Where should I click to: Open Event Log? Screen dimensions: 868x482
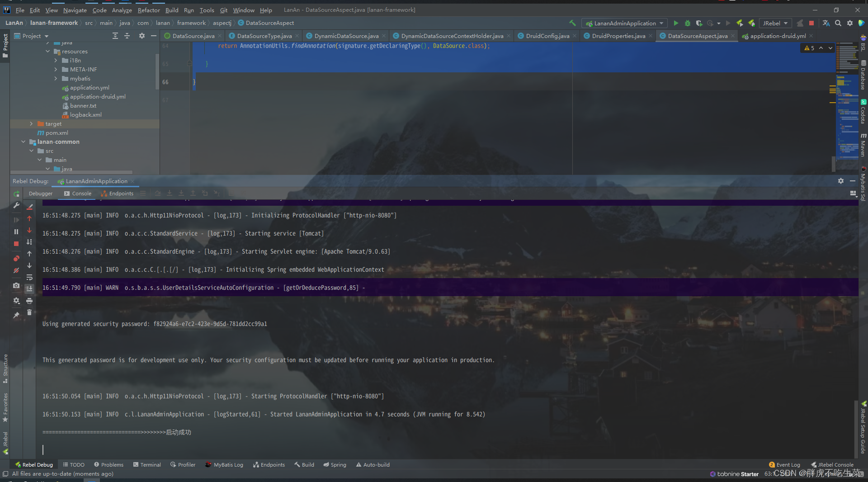point(784,465)
